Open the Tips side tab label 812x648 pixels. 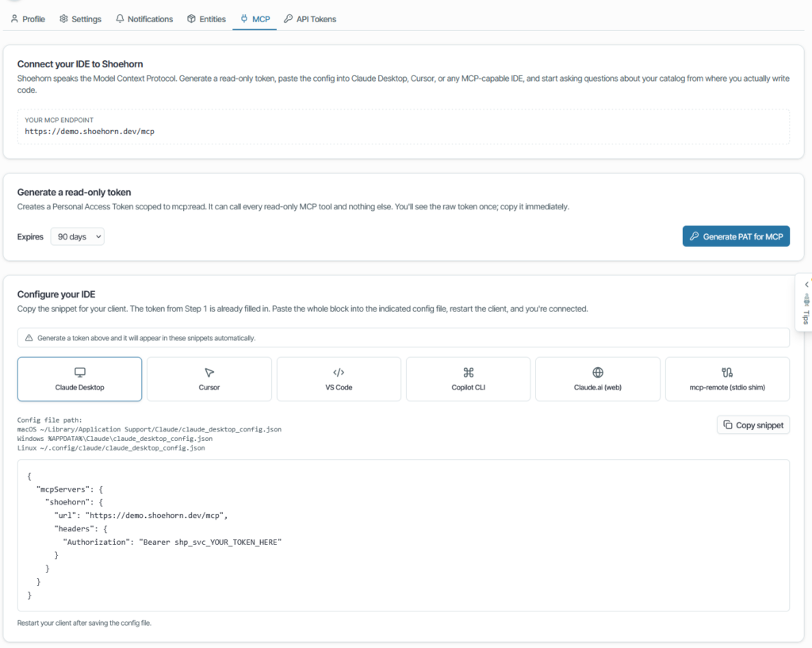(x=806, y=317)
